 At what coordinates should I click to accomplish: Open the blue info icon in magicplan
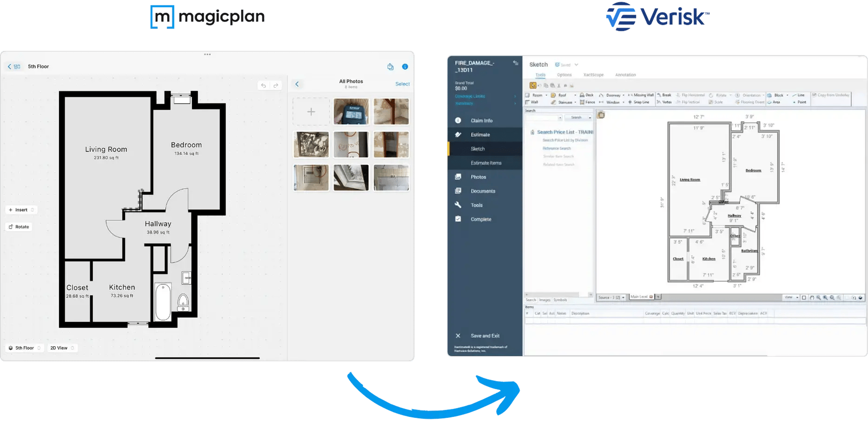point(405,66)
